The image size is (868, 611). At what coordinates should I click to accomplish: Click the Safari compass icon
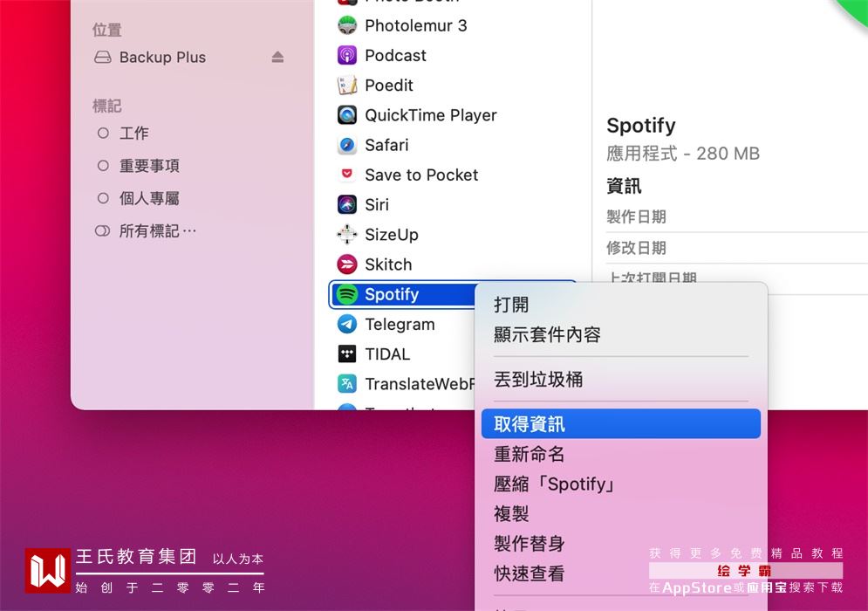click(x=347, y=145)
